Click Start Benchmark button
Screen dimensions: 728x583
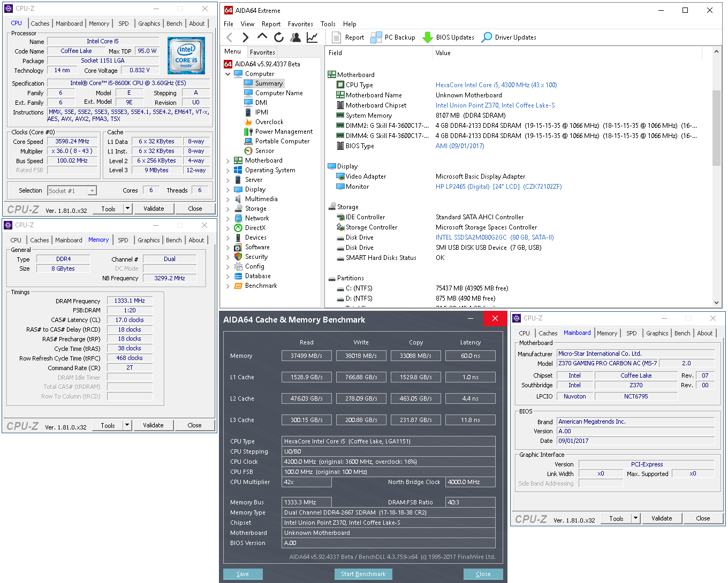pyautogui.click(x=363, y=574)
